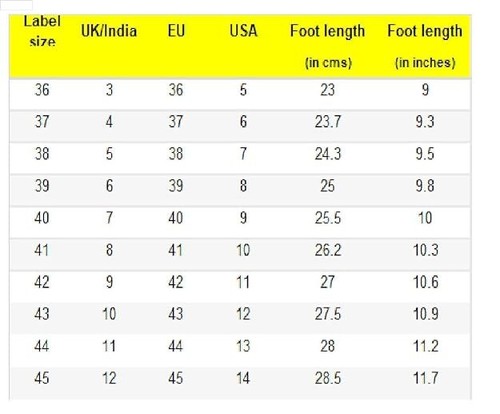Select 9.5 inches cell

tap(425, 154)
